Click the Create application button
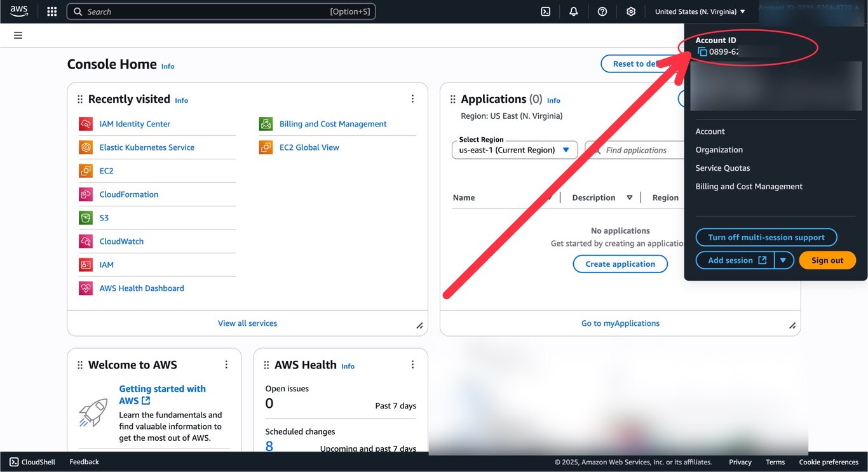 [620, 264]
